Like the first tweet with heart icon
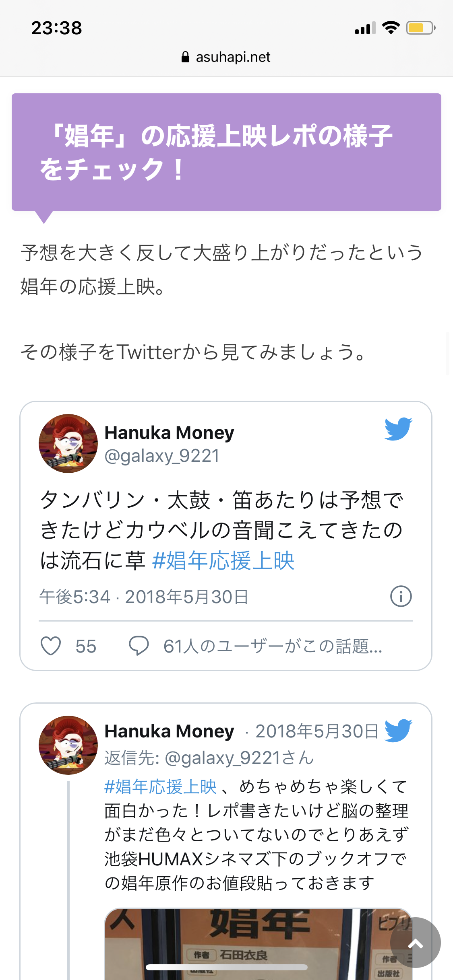 click(x=51, y=646)
